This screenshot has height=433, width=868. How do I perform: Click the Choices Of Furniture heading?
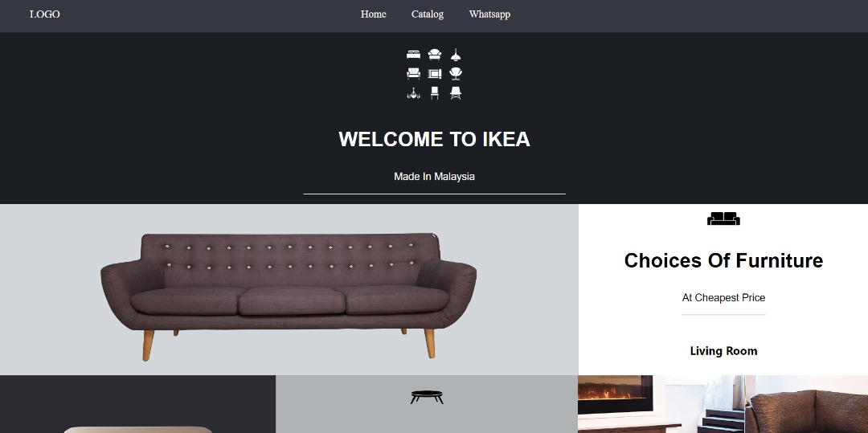tap(723, 260)
